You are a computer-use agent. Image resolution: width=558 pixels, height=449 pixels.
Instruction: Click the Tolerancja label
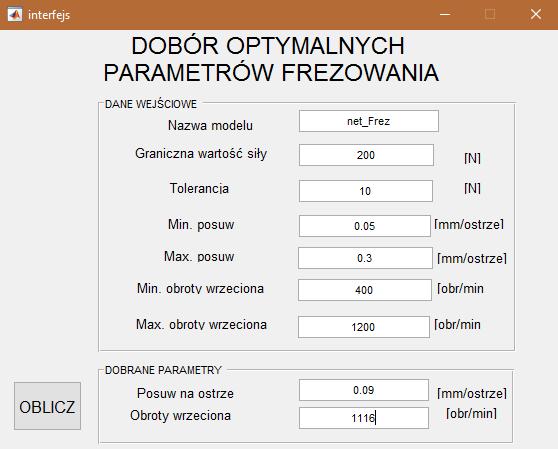point(199,188)
